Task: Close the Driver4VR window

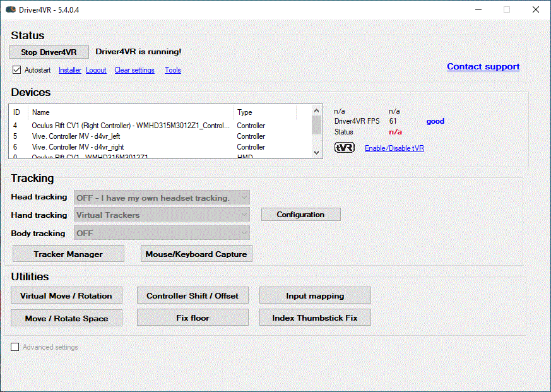Action: coord(536,9)
